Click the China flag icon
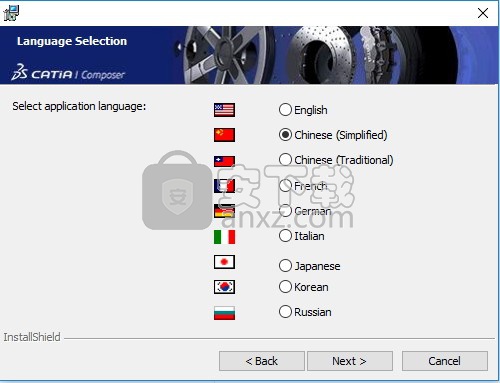Viewport: 500px width, 383px height. [224, 135]
